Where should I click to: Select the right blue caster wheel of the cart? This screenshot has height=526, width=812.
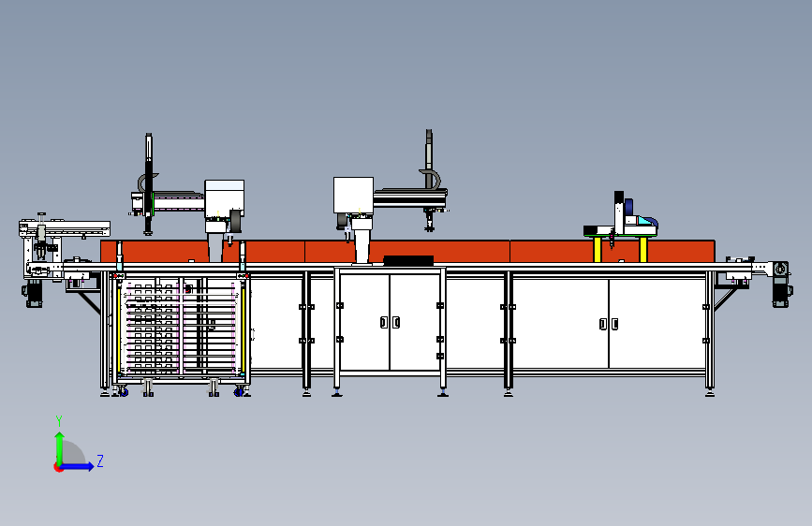238,392
